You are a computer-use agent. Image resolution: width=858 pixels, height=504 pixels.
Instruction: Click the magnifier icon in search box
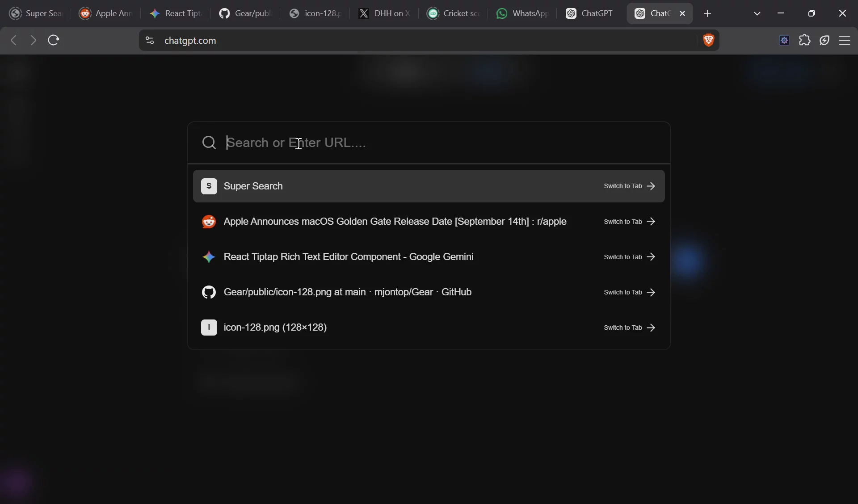click(209, 143)
